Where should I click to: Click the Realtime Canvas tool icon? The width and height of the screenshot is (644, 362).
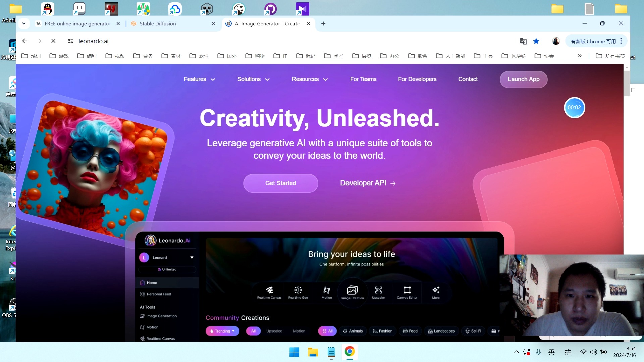269,292
